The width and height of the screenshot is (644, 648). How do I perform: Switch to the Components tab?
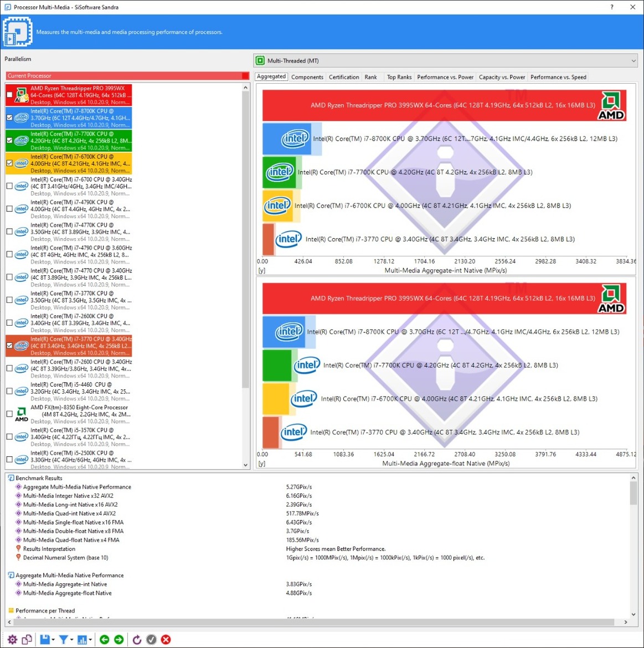tap(307, 77)
